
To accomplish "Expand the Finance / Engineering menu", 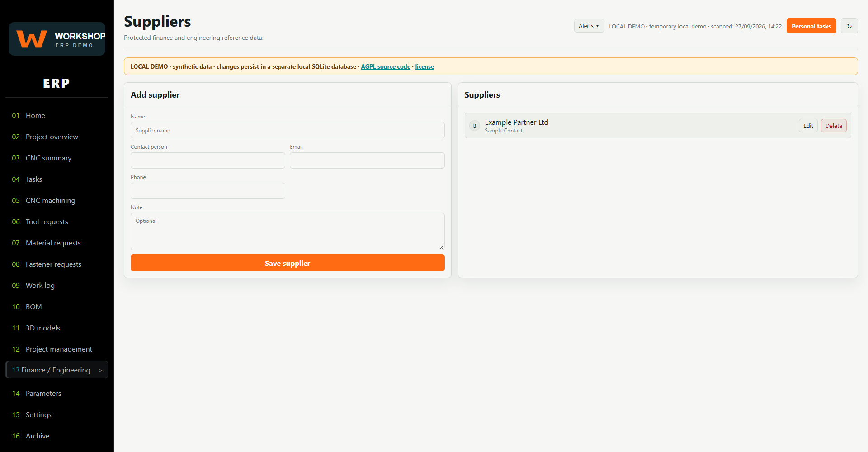I will [57, 370].
